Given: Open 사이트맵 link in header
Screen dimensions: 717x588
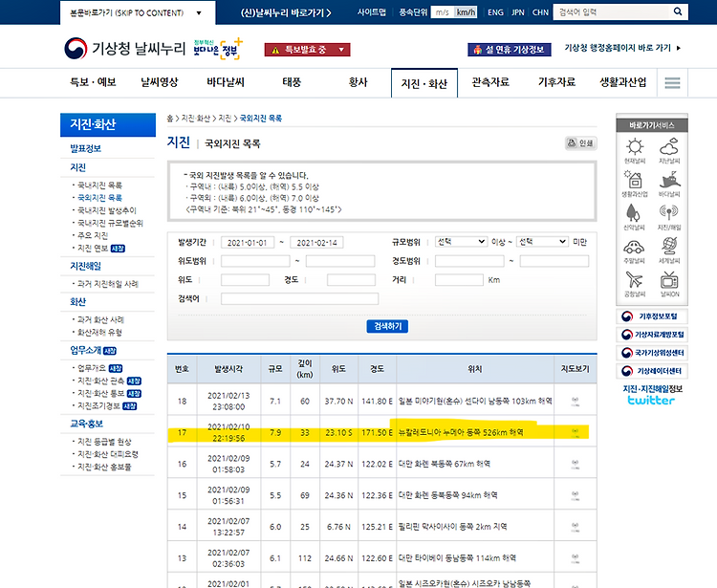Looking at the screenshot, I should [x=371, y=12].
